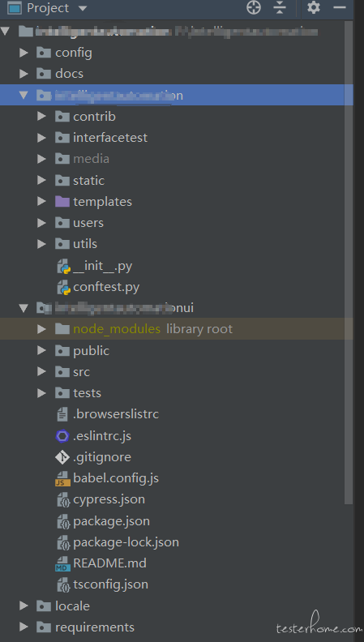This screenshot has width=364, height=642.
Task: Select the tsconfig.json file
Action: coord(110,584)
